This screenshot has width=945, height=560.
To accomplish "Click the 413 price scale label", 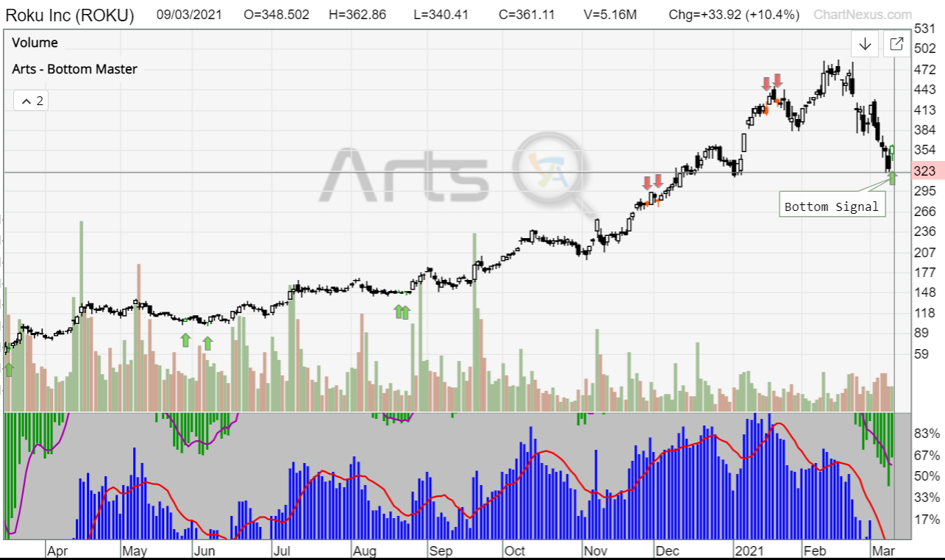I will [924, 110].
